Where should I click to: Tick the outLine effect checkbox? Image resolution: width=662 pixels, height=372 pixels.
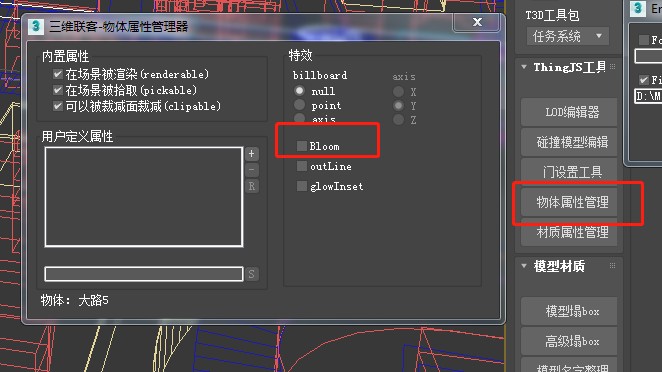301,166
